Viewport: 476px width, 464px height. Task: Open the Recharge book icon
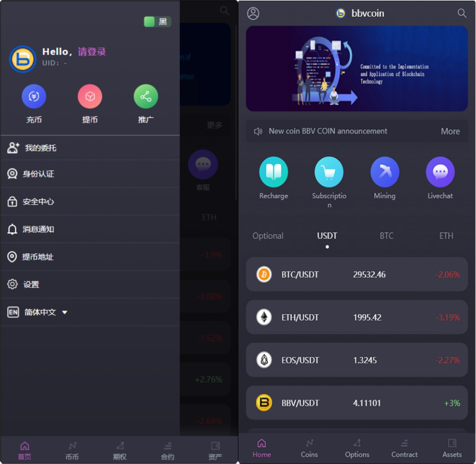click(274, 172)
